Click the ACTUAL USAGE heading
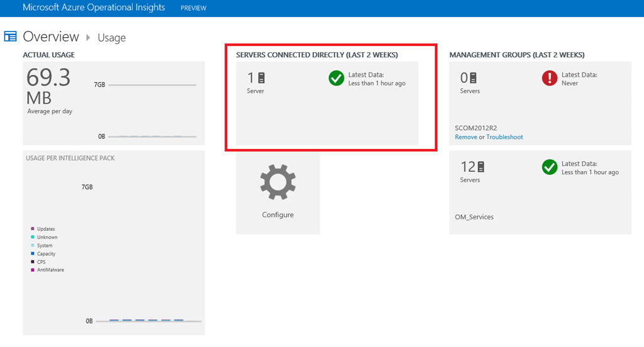This screenshot has width=644, height=347. (x=48, y=55)
